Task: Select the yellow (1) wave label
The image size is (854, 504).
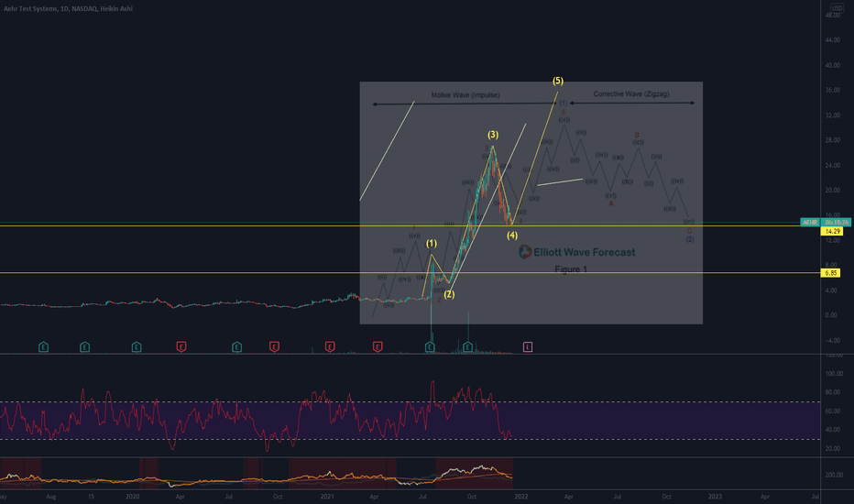Action: [432, 243]
